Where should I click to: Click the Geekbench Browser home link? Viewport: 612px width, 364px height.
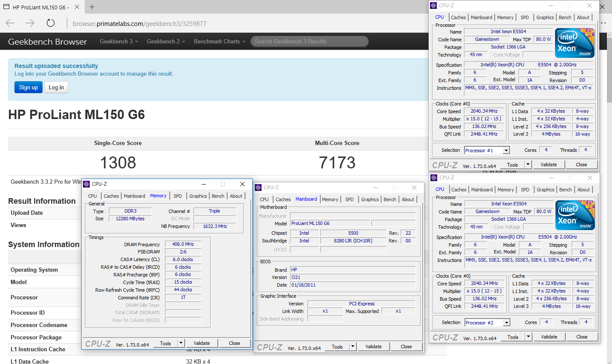pyautogui.click(x=47, y=42)
